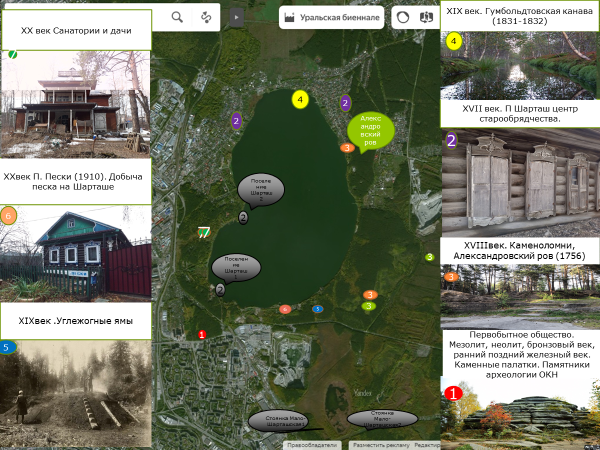This screenshot has width=600, height=450.
Task: Toggle the traffic circle icon
Action: [403, 17]
